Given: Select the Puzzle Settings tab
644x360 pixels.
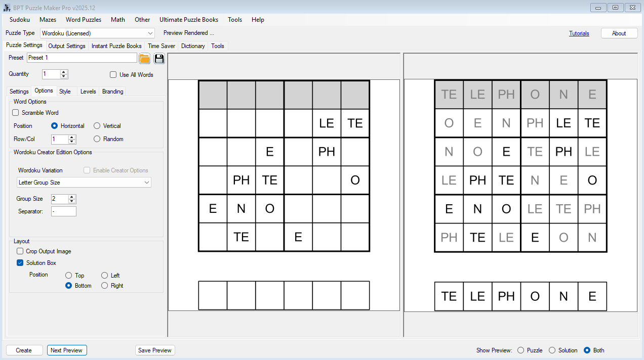Looking at the screenshot, I should [x=24, y=46].
